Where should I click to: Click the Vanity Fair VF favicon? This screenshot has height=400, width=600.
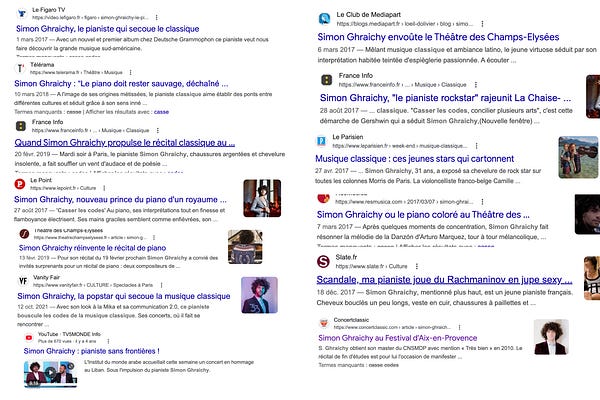point(23,281)
